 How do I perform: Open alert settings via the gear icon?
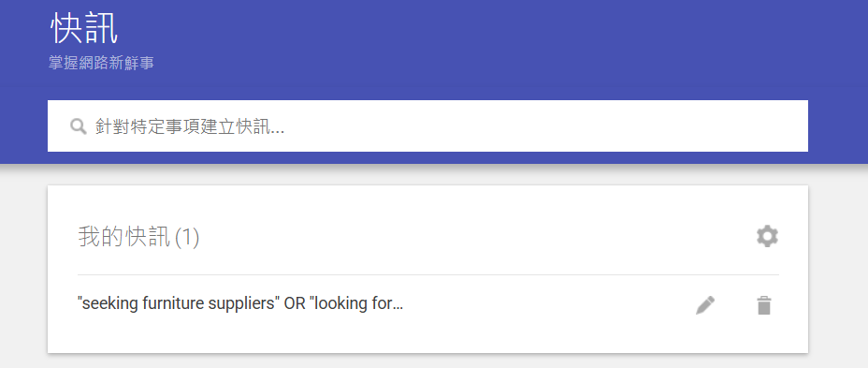pyautogui.click(x=767, y=237)
